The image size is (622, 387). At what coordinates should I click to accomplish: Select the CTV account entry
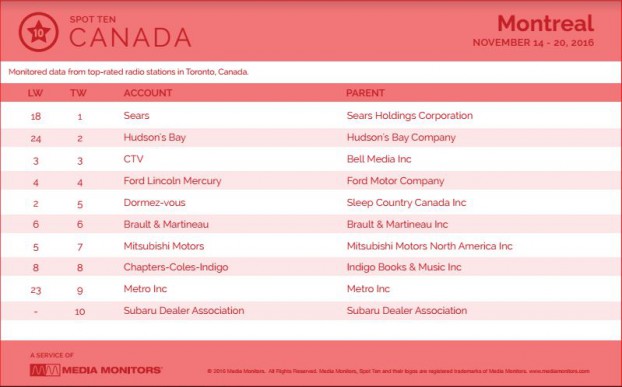click(133, 159)
